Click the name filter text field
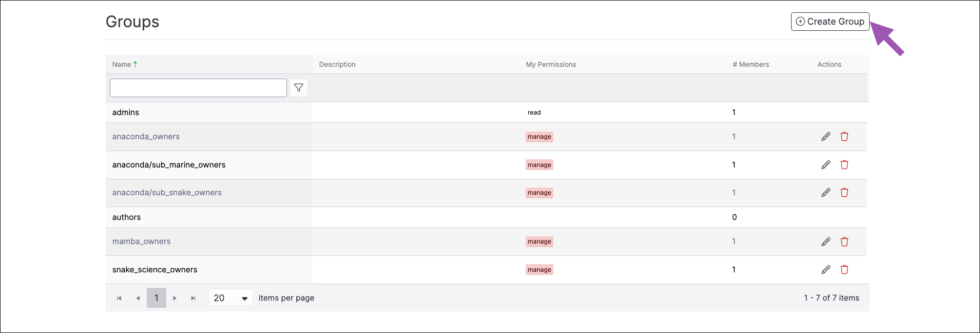 [198, 88]
